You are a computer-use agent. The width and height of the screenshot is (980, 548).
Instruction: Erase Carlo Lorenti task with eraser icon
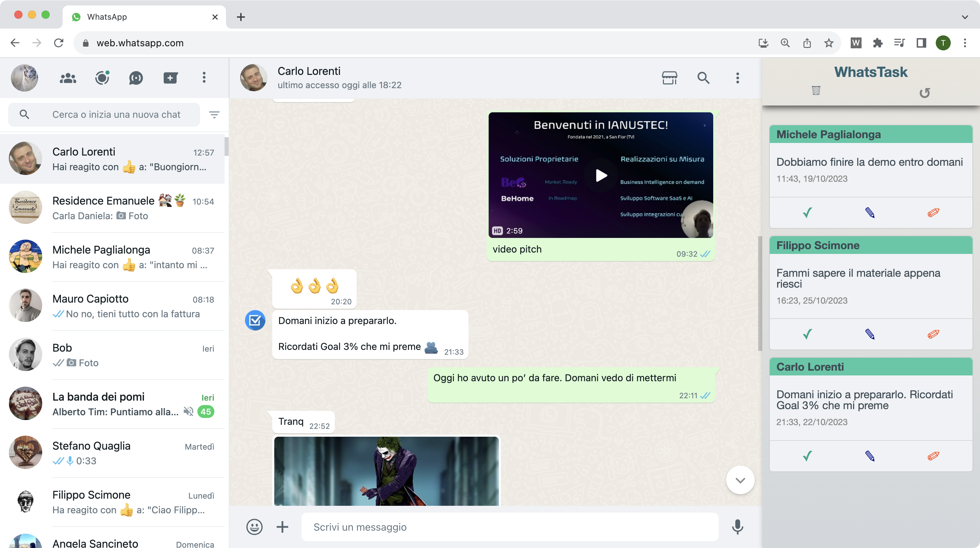click(933, 456)
